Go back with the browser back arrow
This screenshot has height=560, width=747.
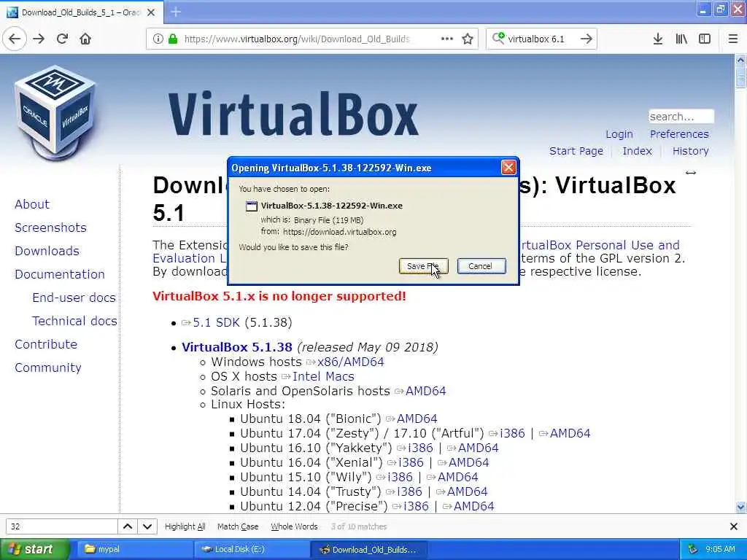15,39
